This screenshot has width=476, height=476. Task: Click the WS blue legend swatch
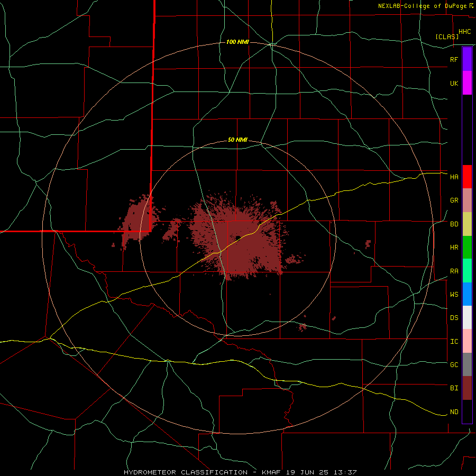[467, 294]
